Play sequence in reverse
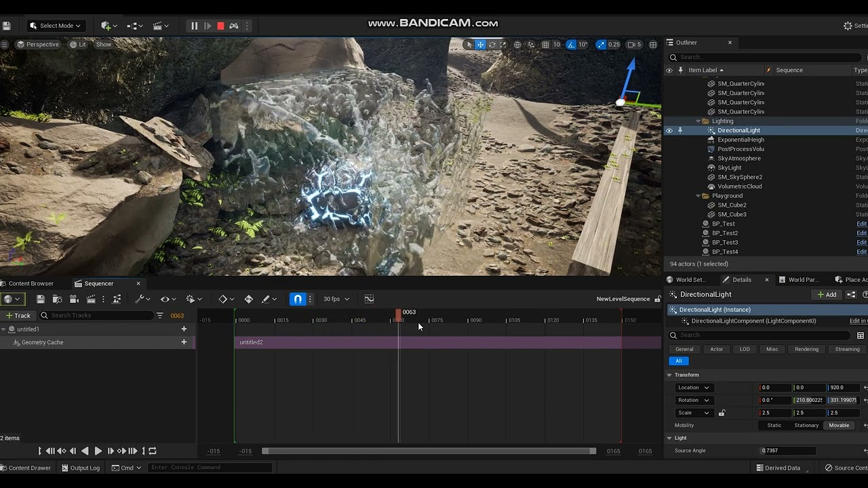This screenshot has height=488, width=868. coord(85,451)
